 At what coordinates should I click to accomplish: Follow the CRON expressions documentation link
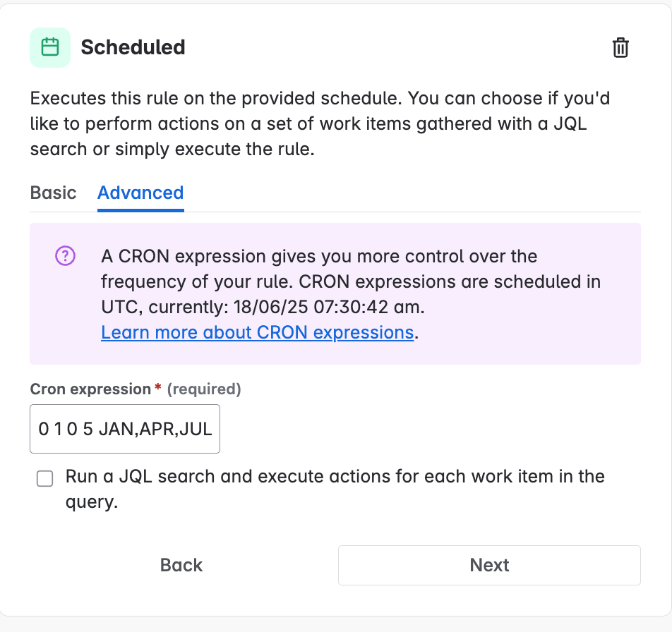point(258,332)
